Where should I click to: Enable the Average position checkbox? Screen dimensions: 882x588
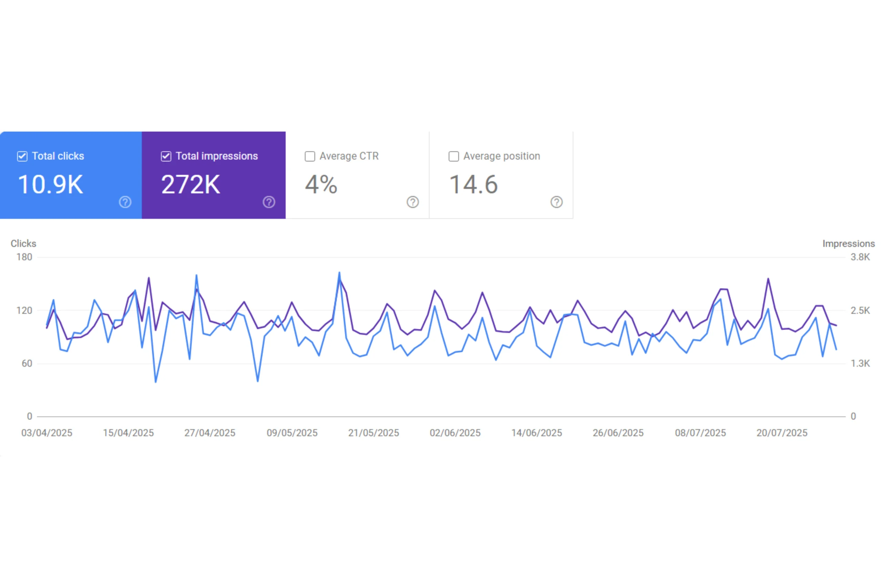pos(454,156)
